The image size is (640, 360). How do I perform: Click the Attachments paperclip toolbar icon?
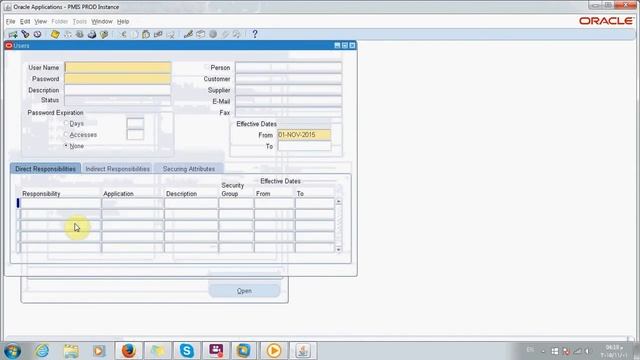(225, 34)
